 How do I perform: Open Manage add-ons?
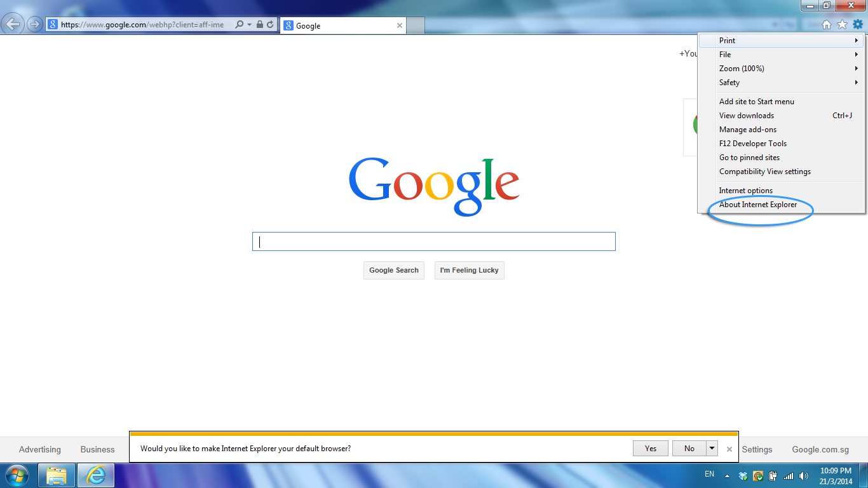[781, 129]
